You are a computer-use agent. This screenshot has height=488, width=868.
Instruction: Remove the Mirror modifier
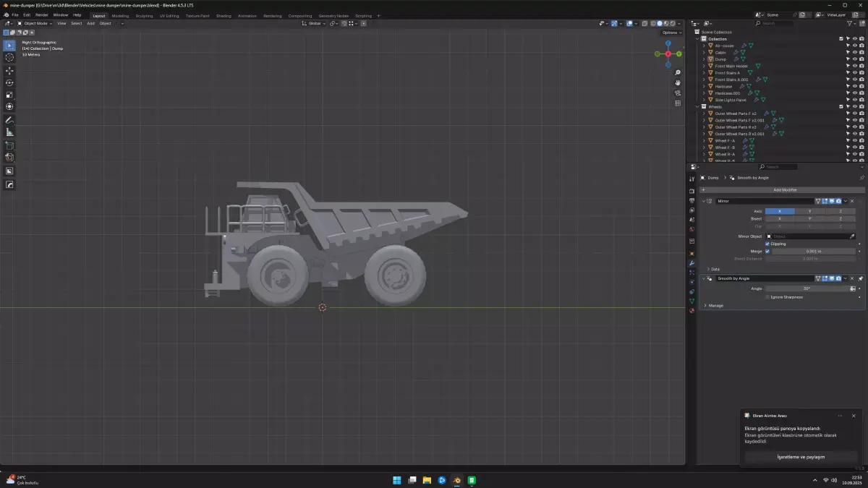[852, 201]
